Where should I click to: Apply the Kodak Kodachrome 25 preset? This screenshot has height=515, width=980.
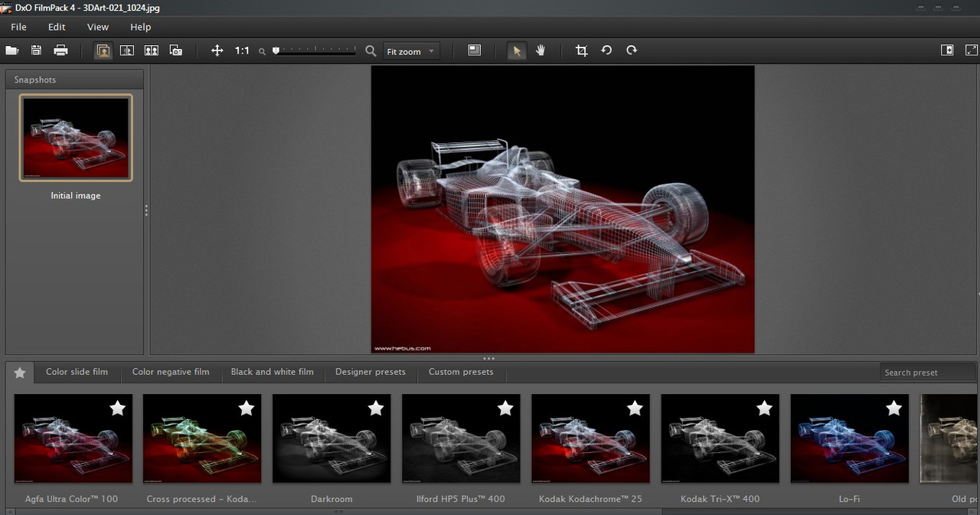point(590,438)
